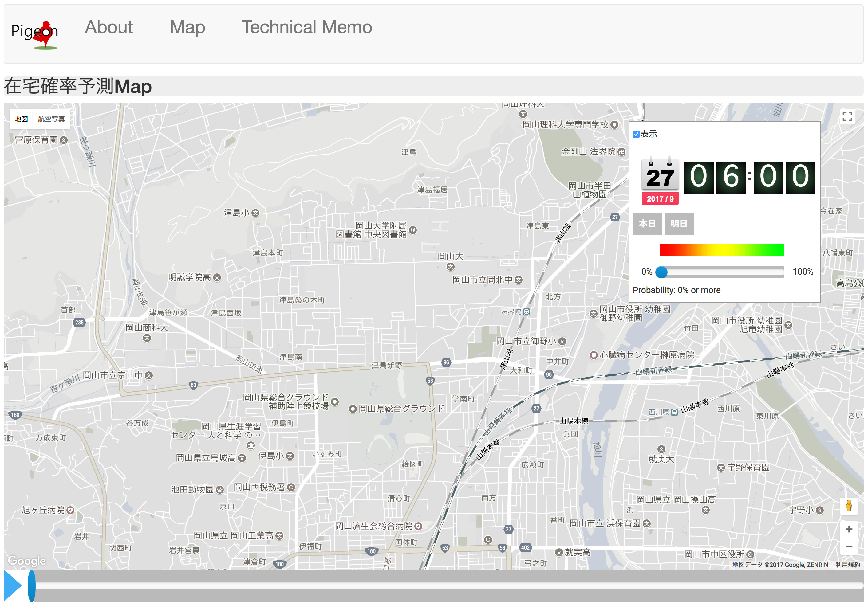Click the 就実高 school marker
Viewport: 868px width, 607px height.
[x=559, y=553]
